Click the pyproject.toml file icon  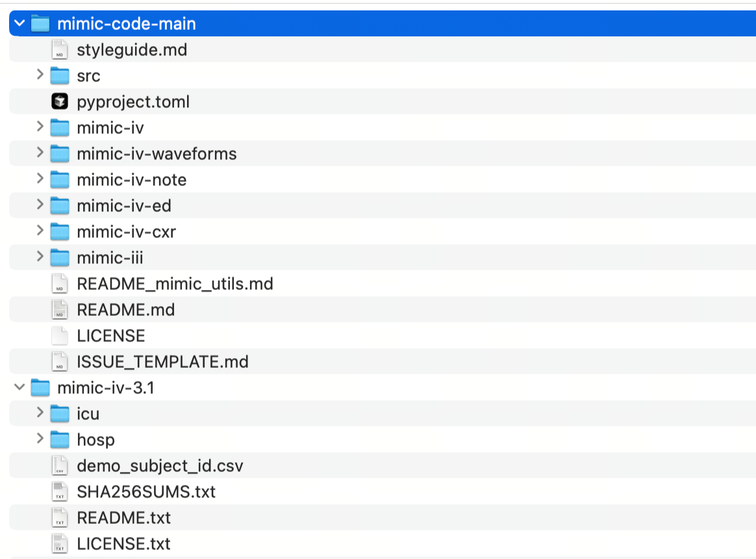click(x=60, y=102)
